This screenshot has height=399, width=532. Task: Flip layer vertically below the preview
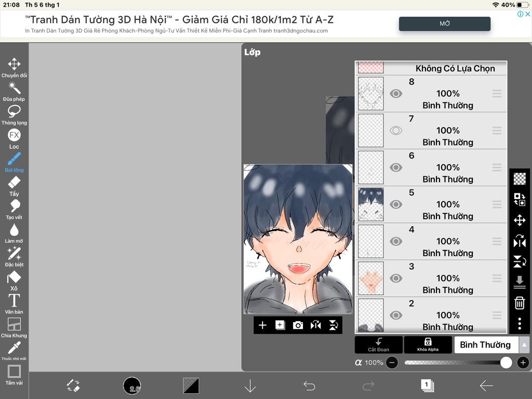pyautogui.click(x=334, y=325)
